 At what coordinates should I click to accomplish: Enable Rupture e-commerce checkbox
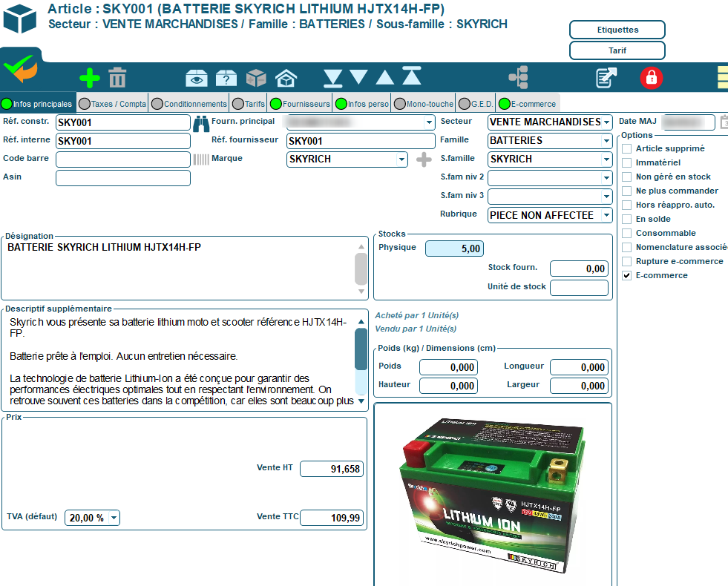(627, 261)
